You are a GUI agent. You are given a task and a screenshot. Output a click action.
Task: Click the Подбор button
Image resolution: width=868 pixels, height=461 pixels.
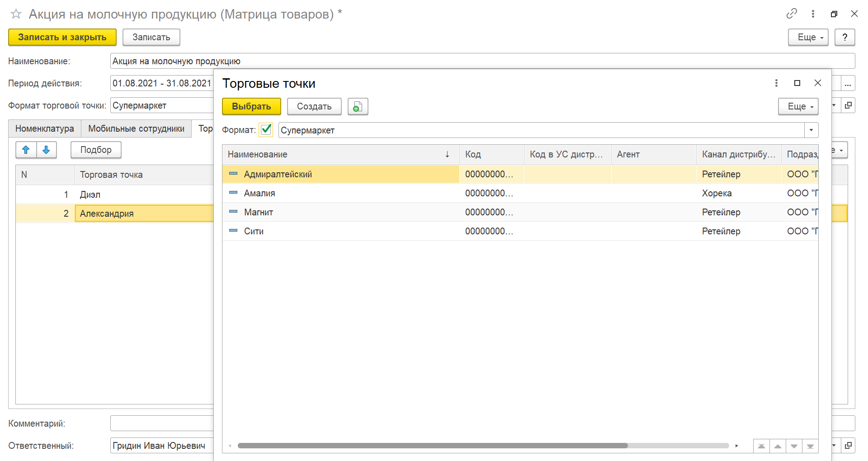pyautogui.click(x=96, y=150)
